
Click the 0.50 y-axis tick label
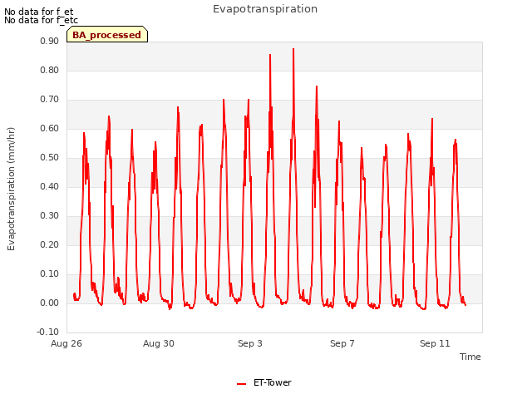pyautogui.click(x=49, y=157)
